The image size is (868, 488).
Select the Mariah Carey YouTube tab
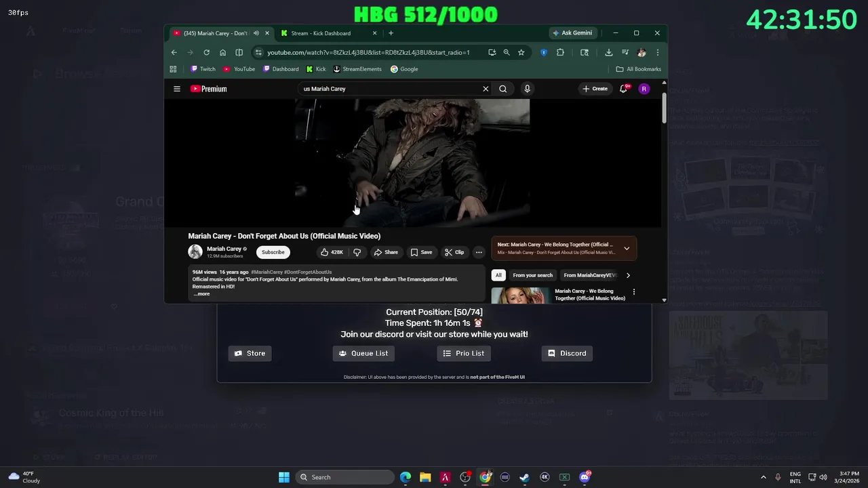[x=220, y=33]
